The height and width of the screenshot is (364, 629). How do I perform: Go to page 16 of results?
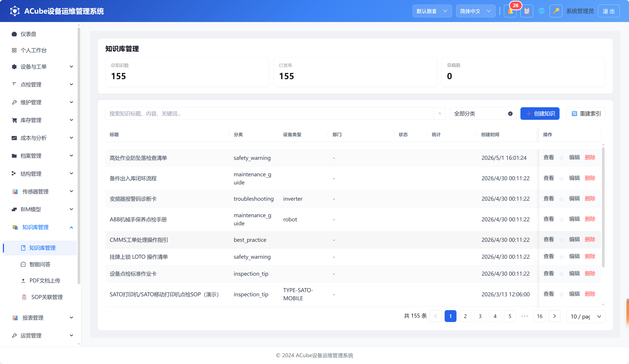pos(539,316)
